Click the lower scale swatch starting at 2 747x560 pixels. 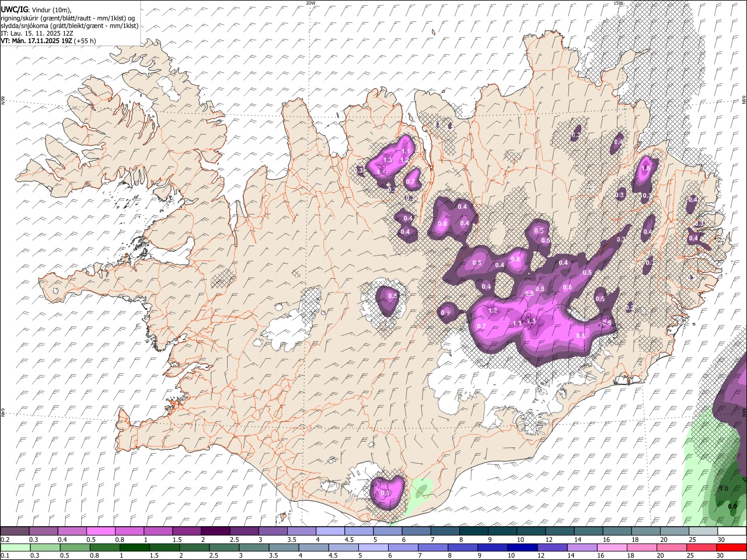[x=194, y=547]
